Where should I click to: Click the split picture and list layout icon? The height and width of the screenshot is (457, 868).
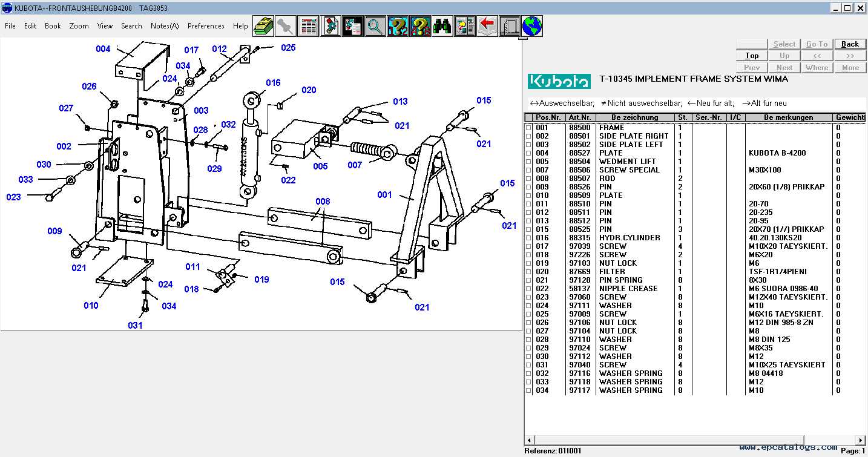click(465, 26)
